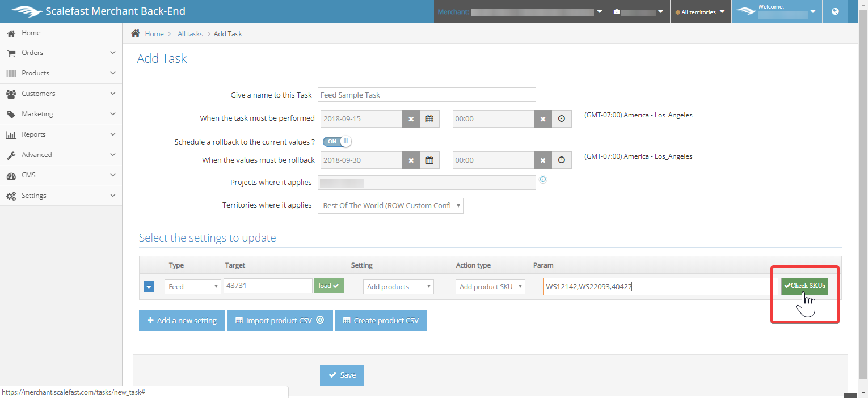Open the Territories where it applies dropdown

[x=391, y=205]
